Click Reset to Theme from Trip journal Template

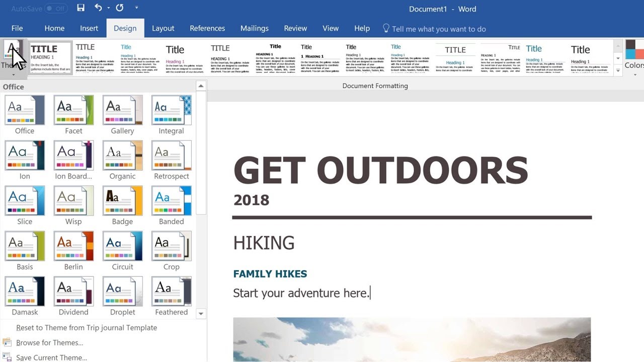coord(87,327)
